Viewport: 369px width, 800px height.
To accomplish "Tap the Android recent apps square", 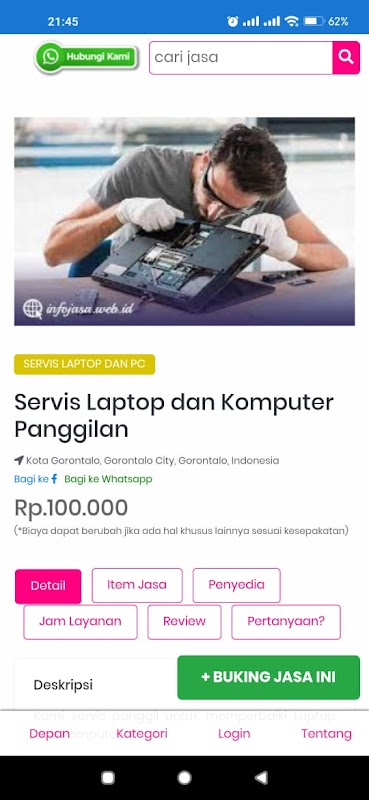I will pyautogui.click(x=108, y=778).
